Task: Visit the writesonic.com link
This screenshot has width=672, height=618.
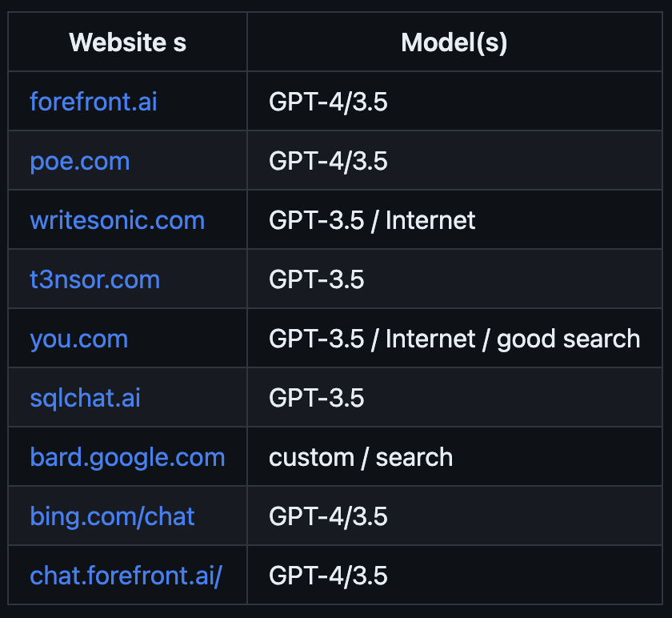Action: [x=118, y=220]
